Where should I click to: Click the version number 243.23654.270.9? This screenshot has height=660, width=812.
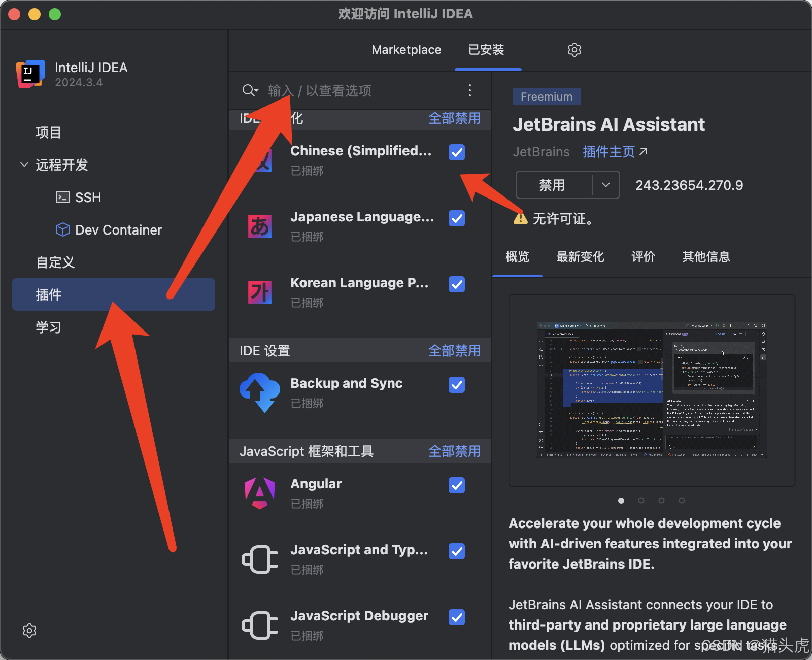pyautogui.click(x=689, y=185)
